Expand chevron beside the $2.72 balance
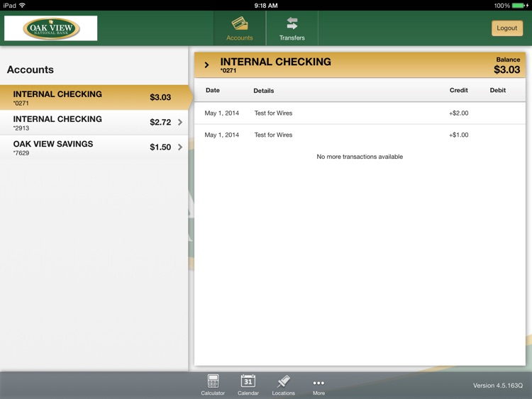The height and width of the screenshot is (399, 532). click(180, 122)
